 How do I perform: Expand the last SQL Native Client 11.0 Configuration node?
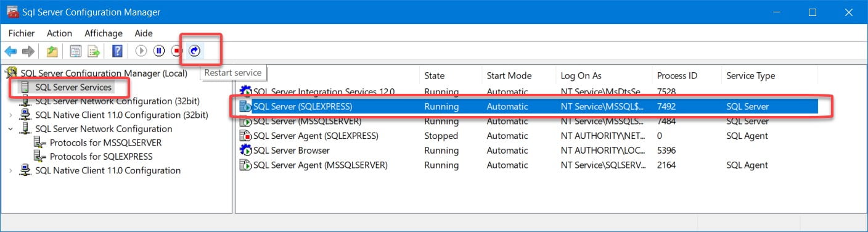10,170
